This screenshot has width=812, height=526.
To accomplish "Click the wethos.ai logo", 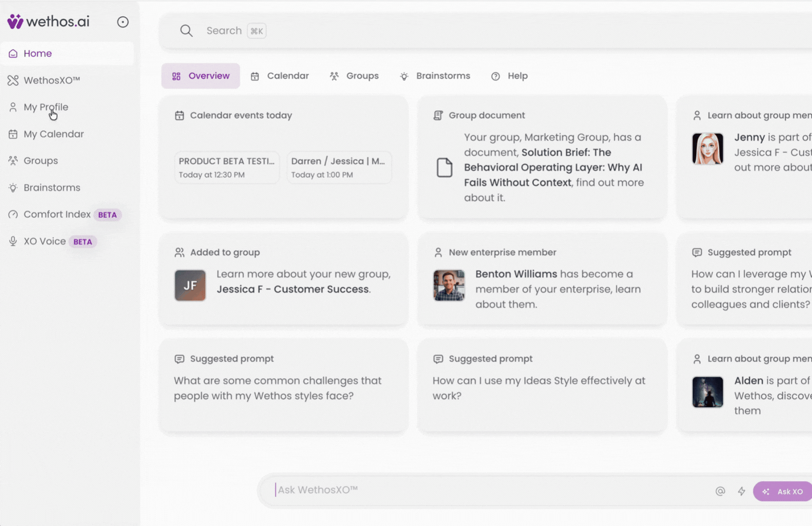I will coord(47,21).
